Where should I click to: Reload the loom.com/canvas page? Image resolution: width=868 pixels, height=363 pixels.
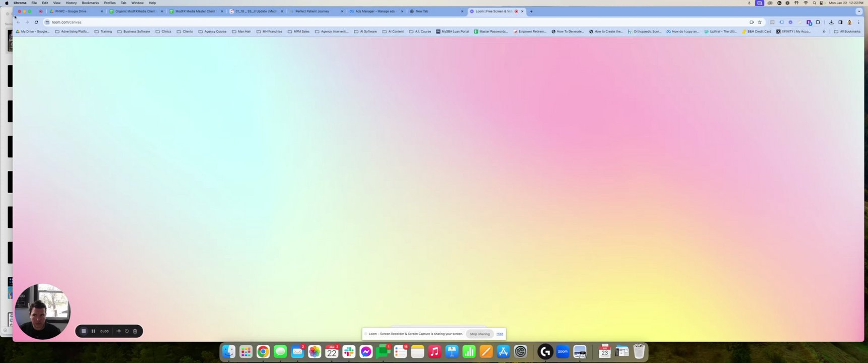[36, 22]
